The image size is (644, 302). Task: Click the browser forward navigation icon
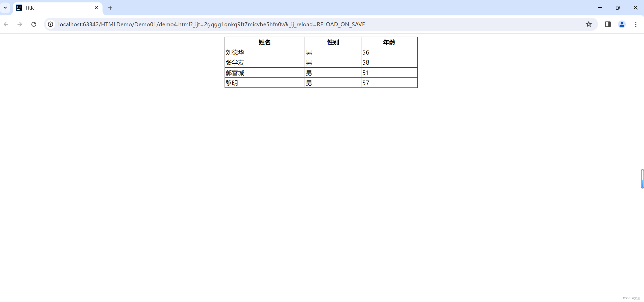pos(19,24)
